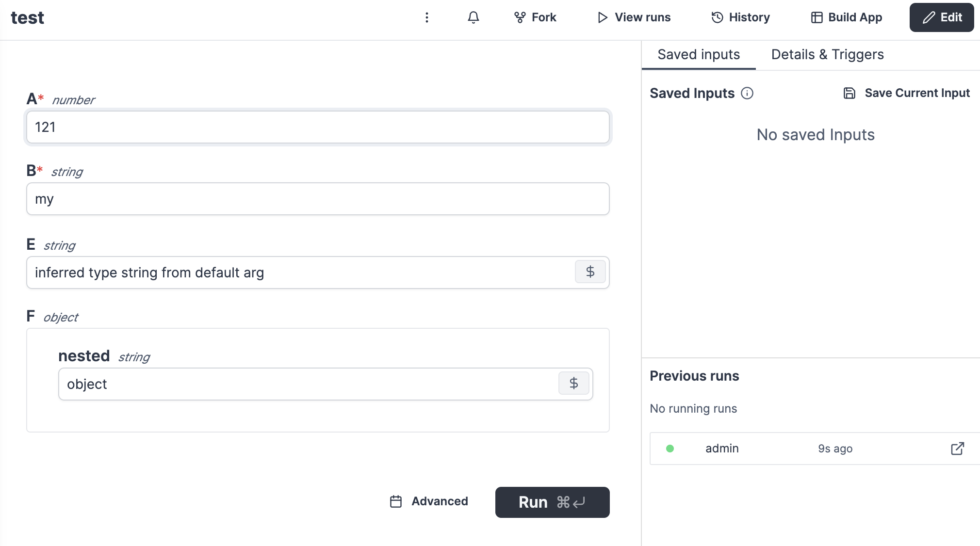
Task: Run the script
Action: coord(552,502)
